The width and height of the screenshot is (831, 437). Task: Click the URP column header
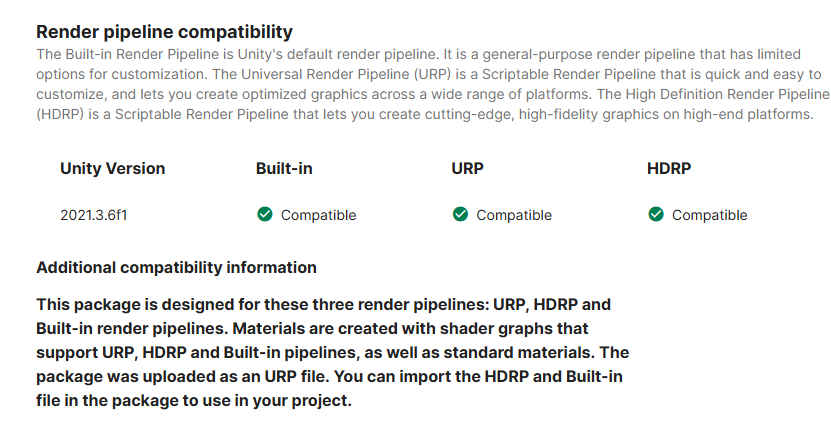pyautogui.click(x=467, y=168)
